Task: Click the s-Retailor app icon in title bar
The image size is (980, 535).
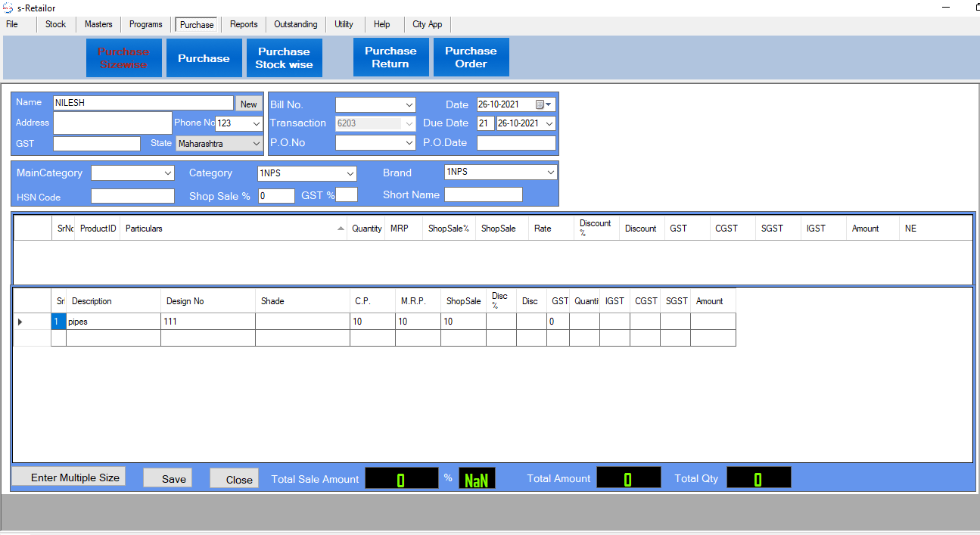Action: pos(8,8)
